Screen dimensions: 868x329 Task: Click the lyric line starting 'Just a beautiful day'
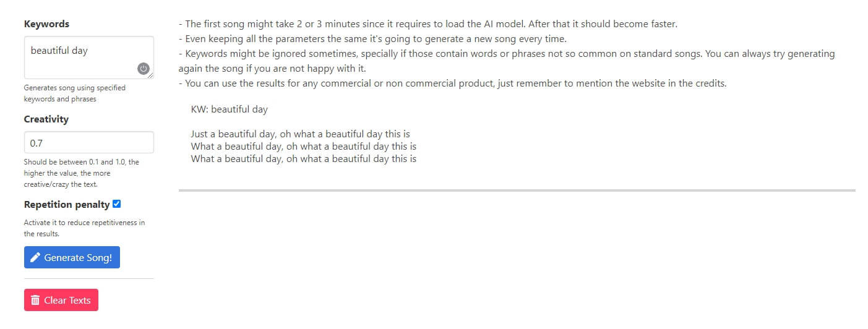tap(301, 134)
